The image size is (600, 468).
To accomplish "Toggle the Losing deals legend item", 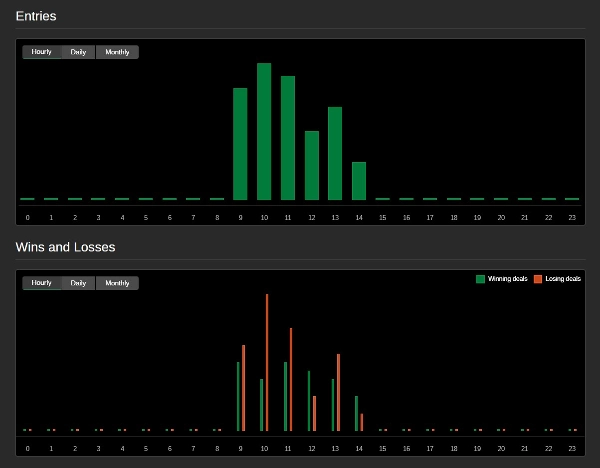I will [x=558, y=279].
